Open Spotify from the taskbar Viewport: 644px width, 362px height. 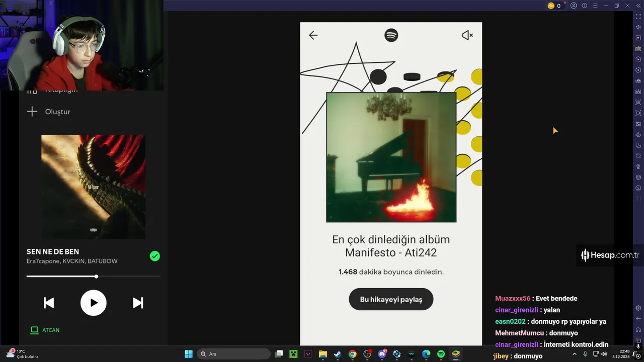(441, 354)
